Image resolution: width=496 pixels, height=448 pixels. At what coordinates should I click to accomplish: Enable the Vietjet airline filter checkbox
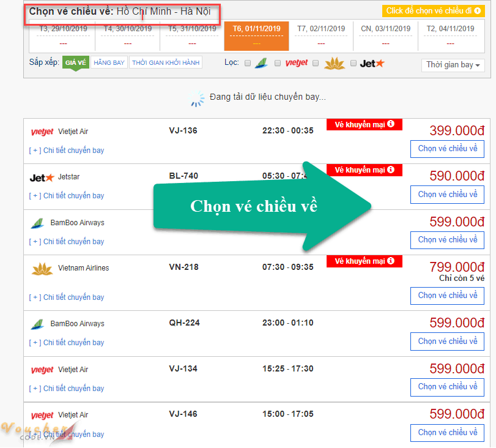click(278, 63)
